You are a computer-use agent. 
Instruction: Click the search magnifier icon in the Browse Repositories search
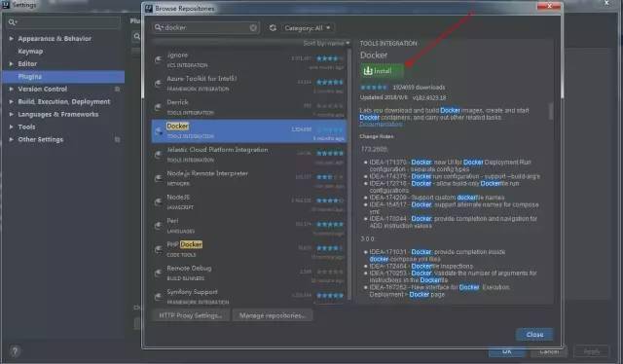(x=159, y=27)
